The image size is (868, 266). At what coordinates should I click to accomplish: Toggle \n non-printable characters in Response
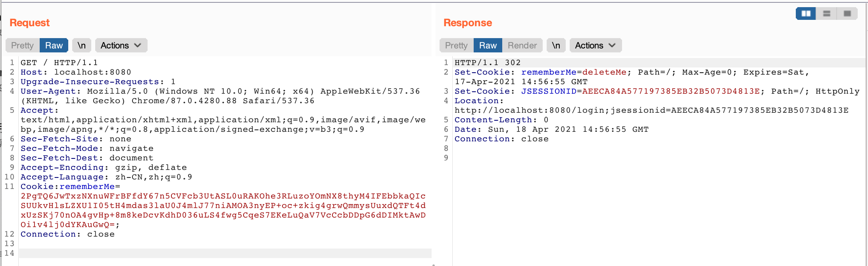click(x=556, y=46)
